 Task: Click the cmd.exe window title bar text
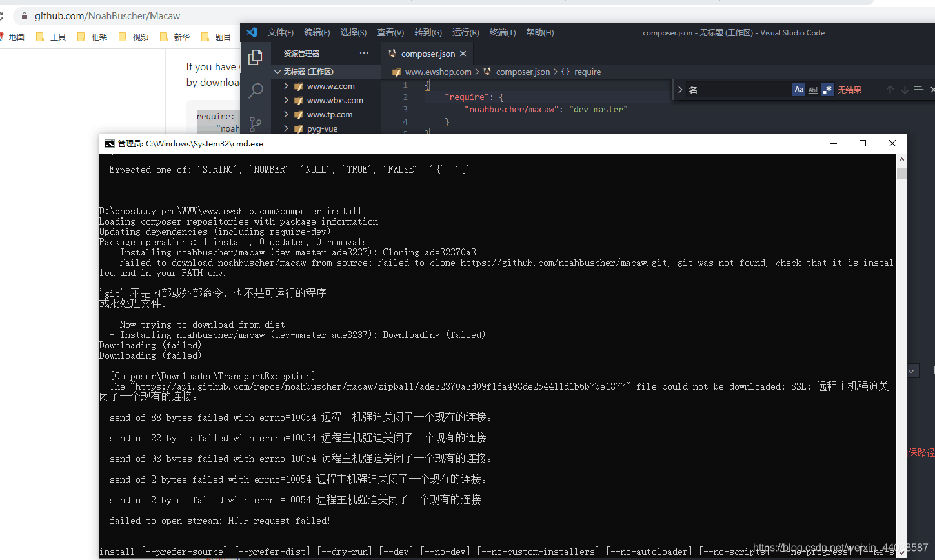click(x=190, y=143)
